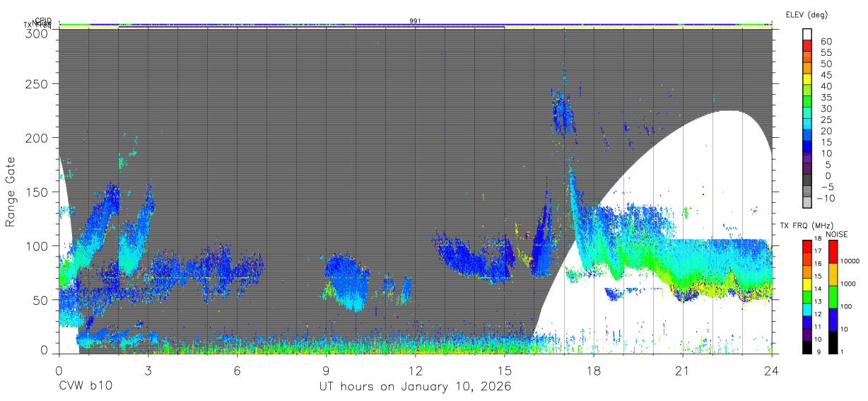The height and width of the screenshot is (401, 868).
Task: Click the 9 tick on the UT hours axis
Action: [326, 370]
